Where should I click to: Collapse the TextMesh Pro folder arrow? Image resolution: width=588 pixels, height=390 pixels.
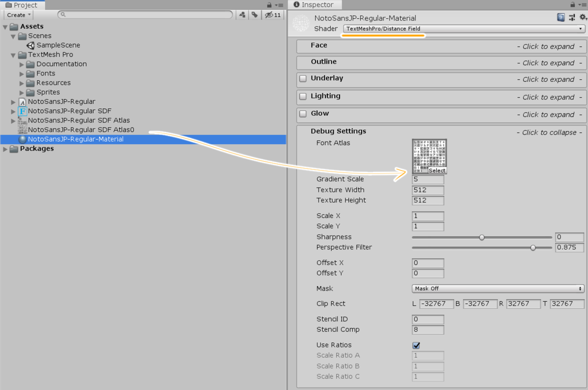[14, 55]
